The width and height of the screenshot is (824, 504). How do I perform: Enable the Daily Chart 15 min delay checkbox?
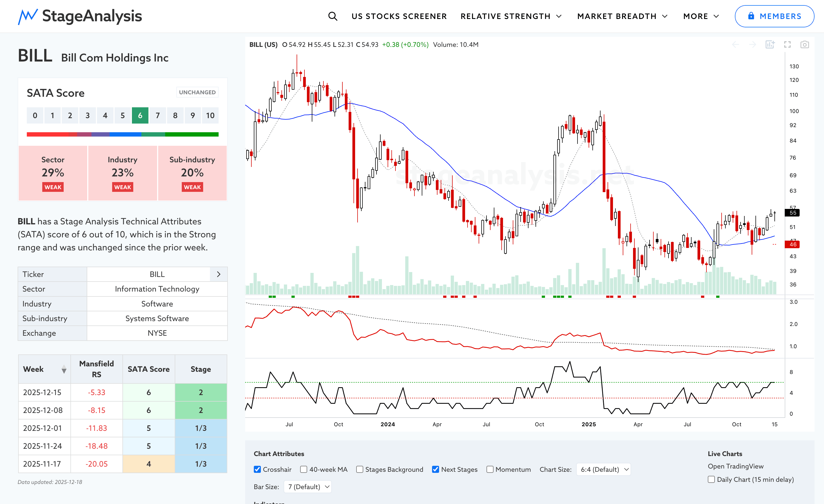click(711, 479)
